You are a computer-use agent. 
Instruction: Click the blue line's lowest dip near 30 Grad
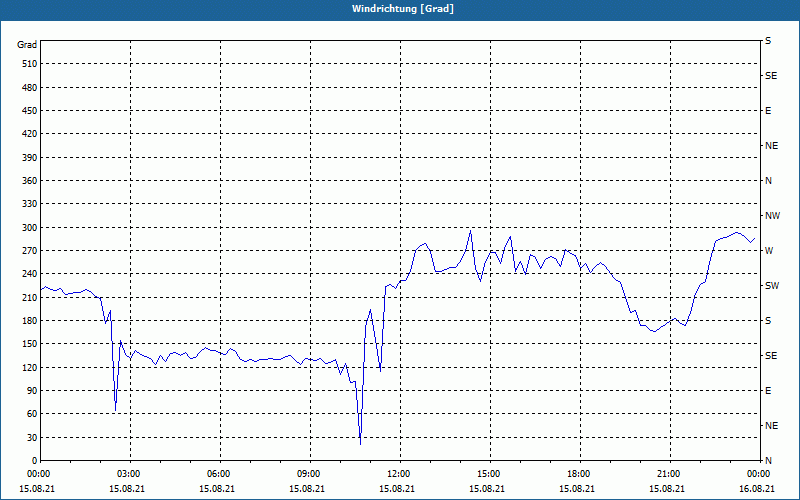(360, 442)
